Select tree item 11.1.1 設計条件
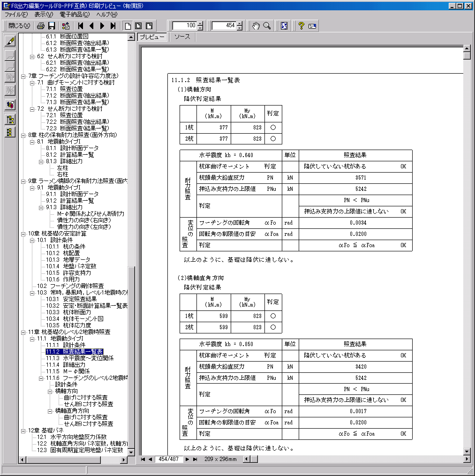The height and width of the screenshot is (476, 475). click(x=66, y=345)
